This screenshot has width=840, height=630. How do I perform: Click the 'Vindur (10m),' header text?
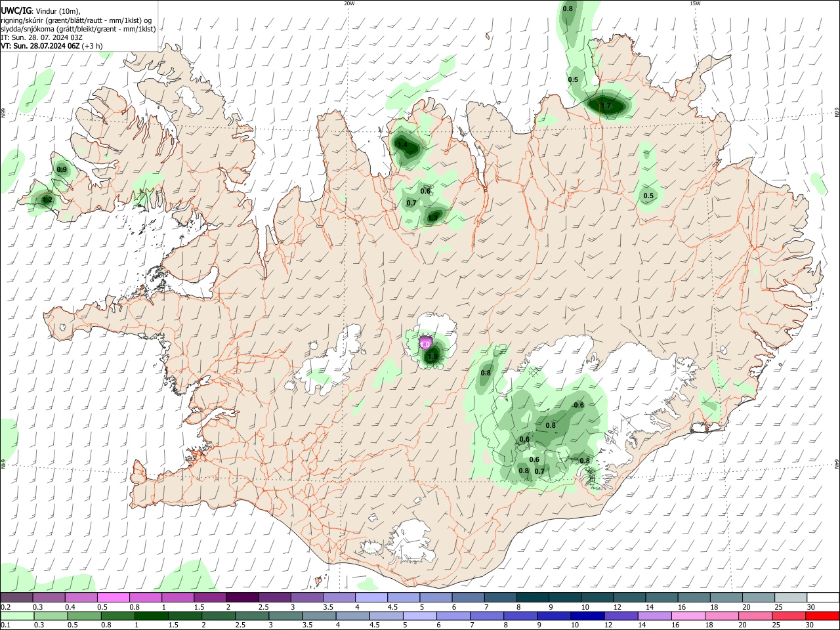pyautogui.click(x=58, y=11)
